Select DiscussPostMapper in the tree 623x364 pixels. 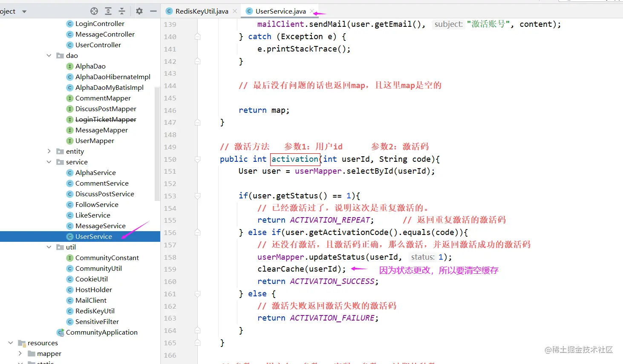[106, 109]
